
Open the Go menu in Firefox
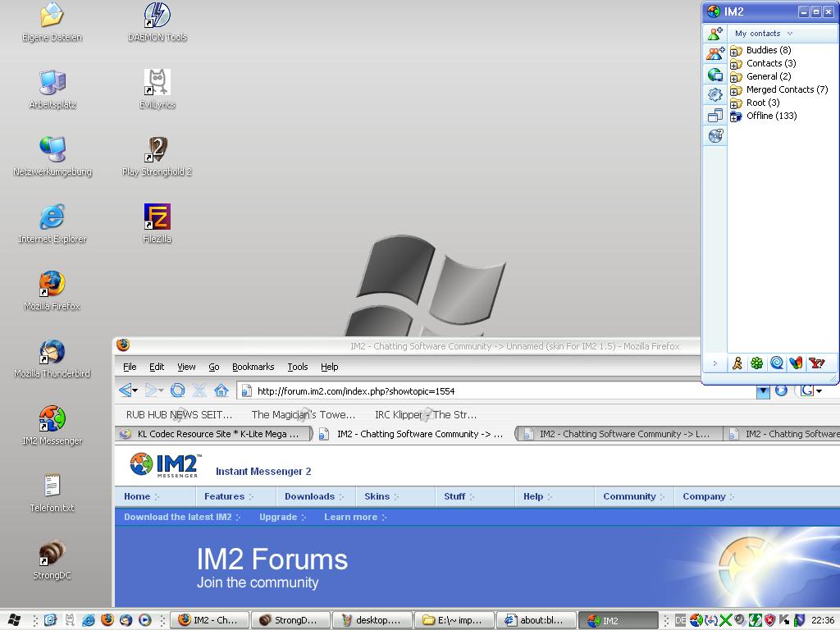(x=214, y=367)
